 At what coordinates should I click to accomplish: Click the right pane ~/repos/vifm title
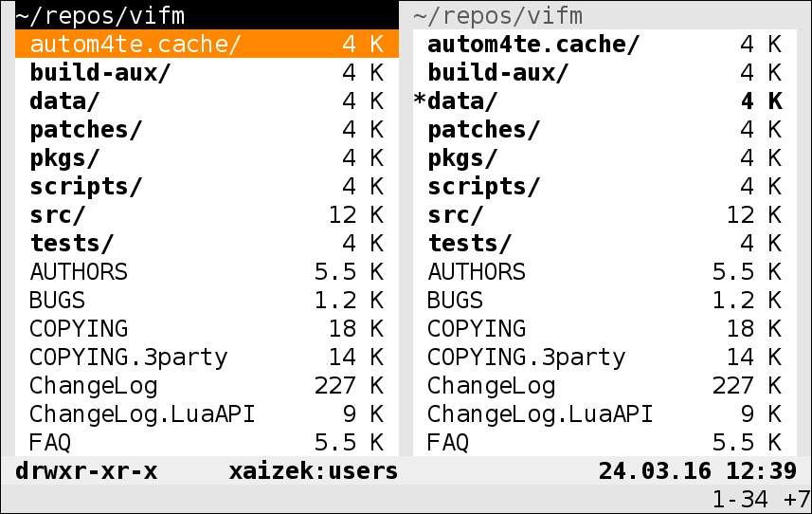[497, 15]
